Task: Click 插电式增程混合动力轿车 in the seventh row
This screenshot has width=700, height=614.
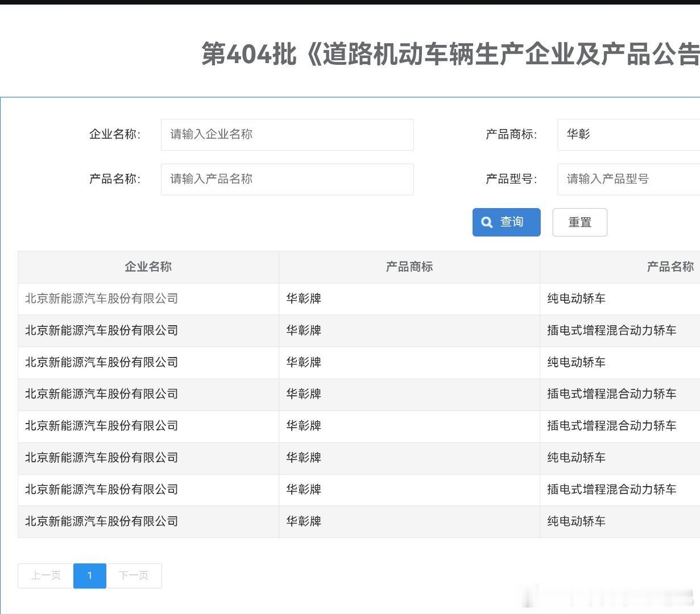Action: [x=611, y=489]
